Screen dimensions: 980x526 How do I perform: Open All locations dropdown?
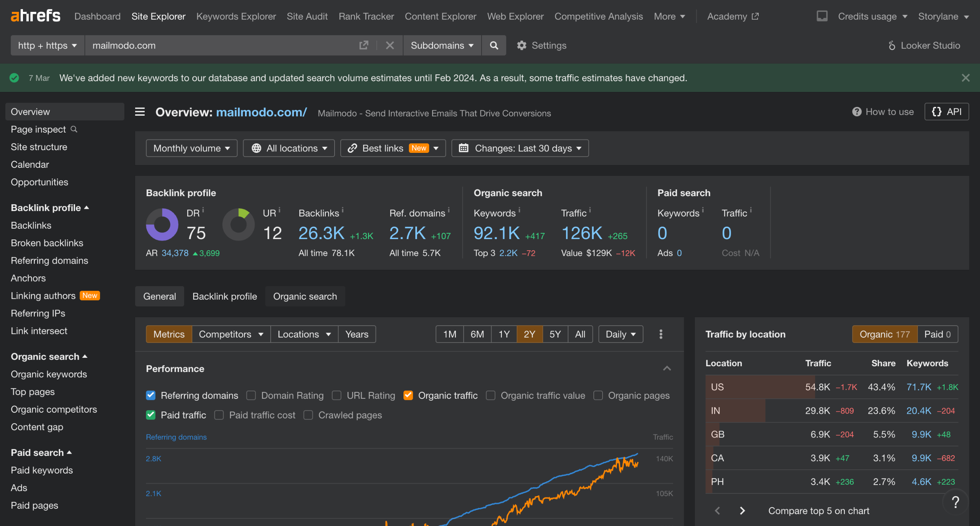[289, 148]
